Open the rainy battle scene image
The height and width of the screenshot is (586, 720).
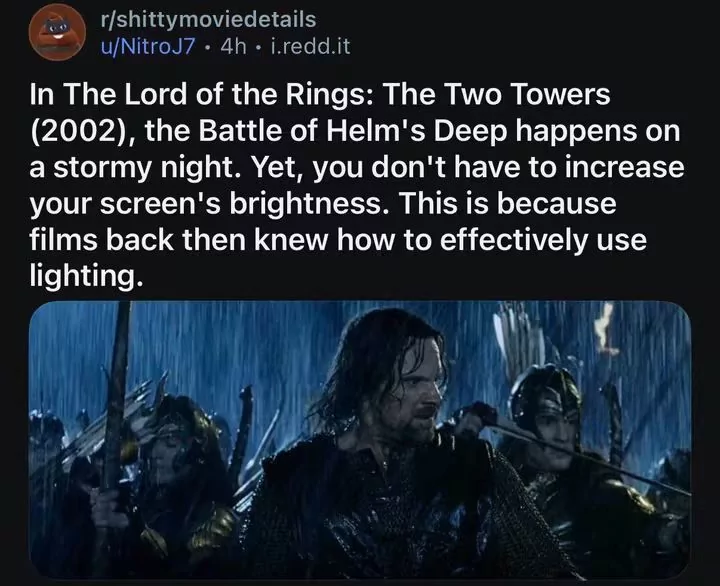pyautogui.click(x=360, y=440)
